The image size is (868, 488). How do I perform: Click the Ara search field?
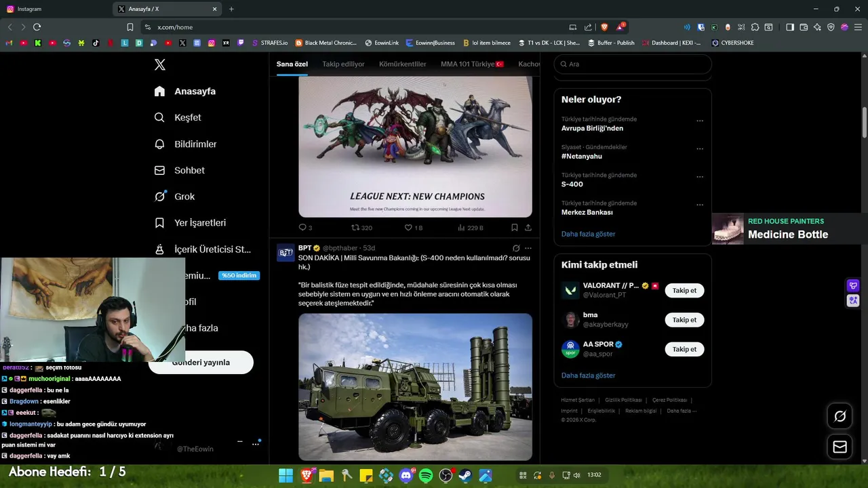[633, 64]
